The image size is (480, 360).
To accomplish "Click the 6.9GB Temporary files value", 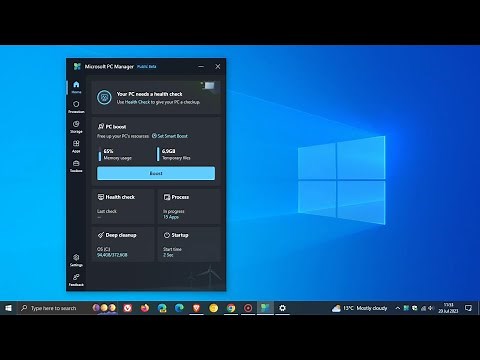I will click(x=169, y=151).
